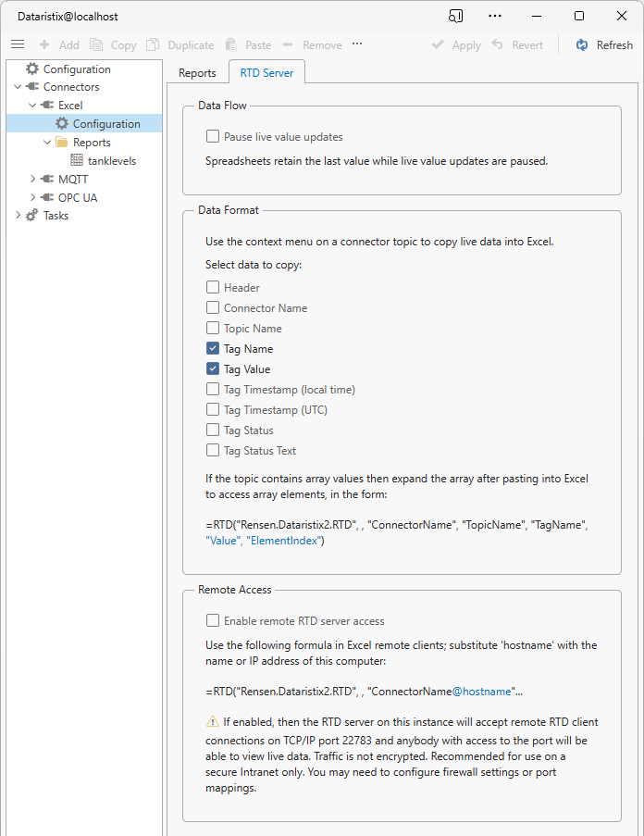Check Tag Timestamp (UTC) checkbox
This screenshot has height=836, width=644.
click(x=213, y=409)
